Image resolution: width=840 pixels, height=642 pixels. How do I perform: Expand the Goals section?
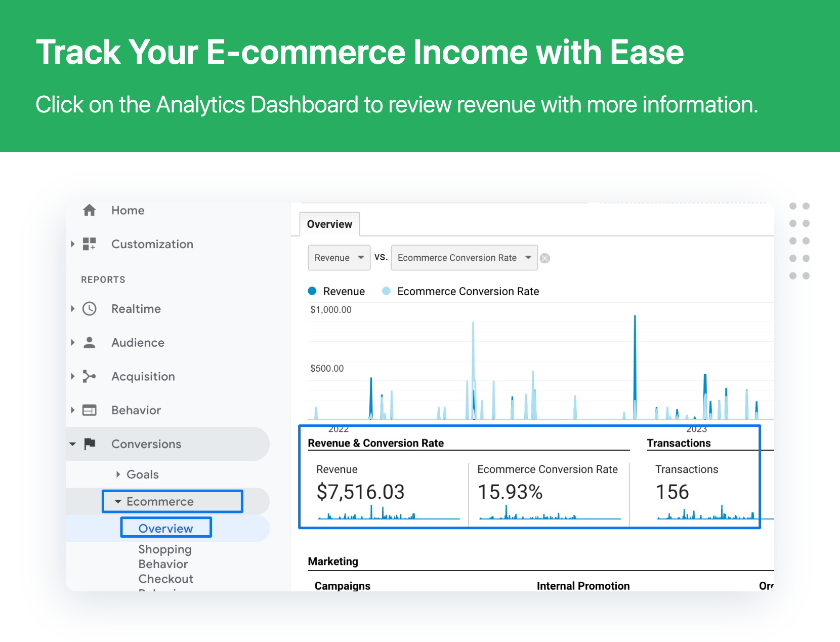(118, 474)
